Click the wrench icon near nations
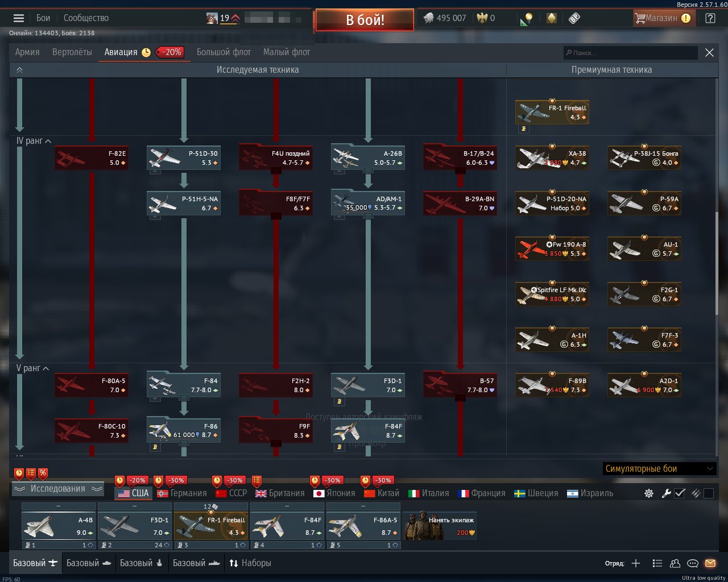This screenshot has width=728, height=582. point(666,493)
